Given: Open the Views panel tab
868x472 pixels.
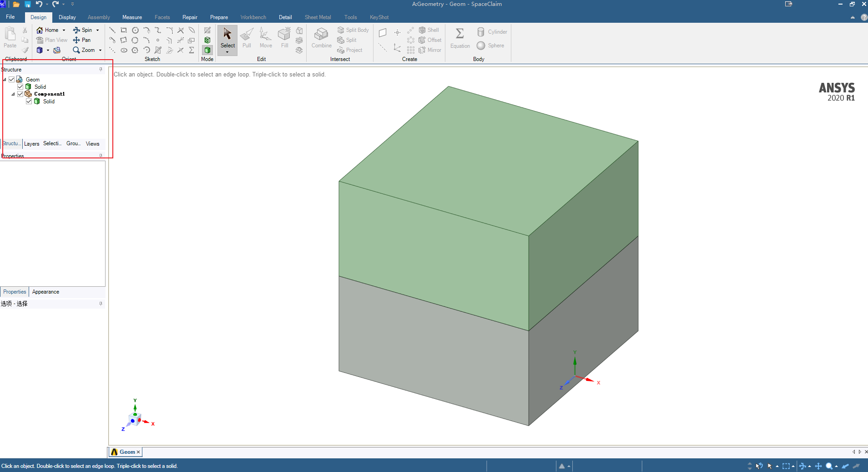Looking at the screenshot, I should [92, 144].
